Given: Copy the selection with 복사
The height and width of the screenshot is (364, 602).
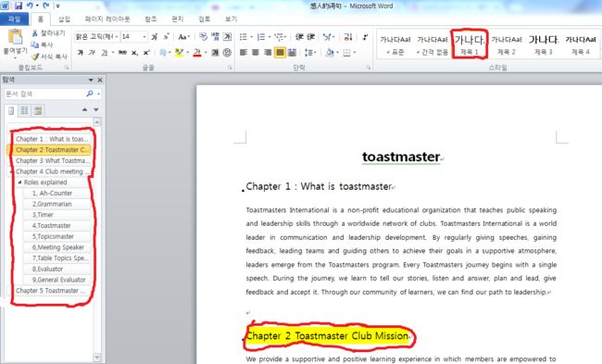Looking at the screenshot, I should [x=43, y=45].
